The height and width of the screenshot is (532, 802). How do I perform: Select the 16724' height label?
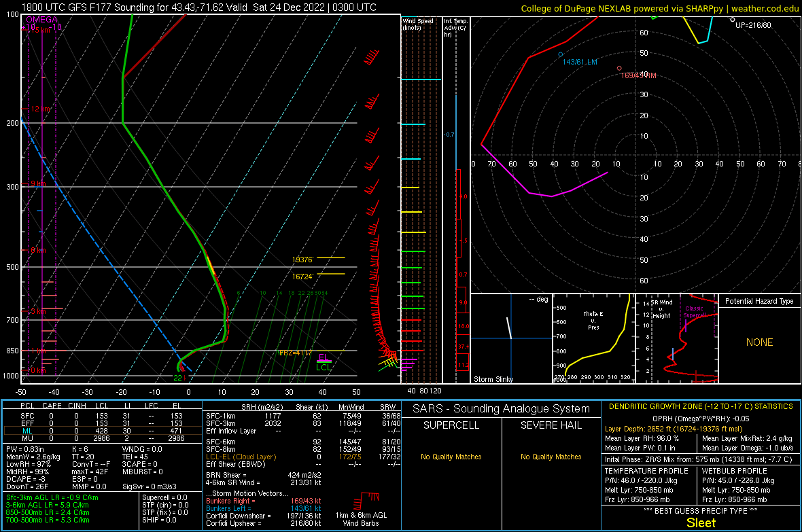(x=303, y=277)
